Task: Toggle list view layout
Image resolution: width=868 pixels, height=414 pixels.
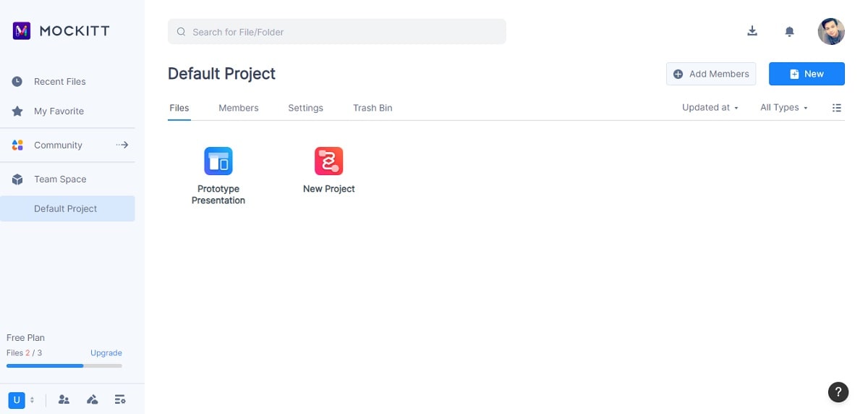Action: [837, 108]
